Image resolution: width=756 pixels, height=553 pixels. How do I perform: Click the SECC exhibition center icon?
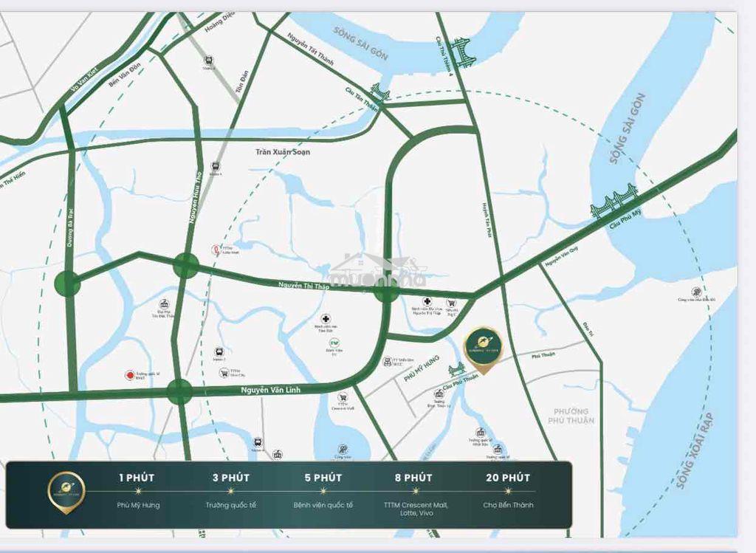point(387,362)
